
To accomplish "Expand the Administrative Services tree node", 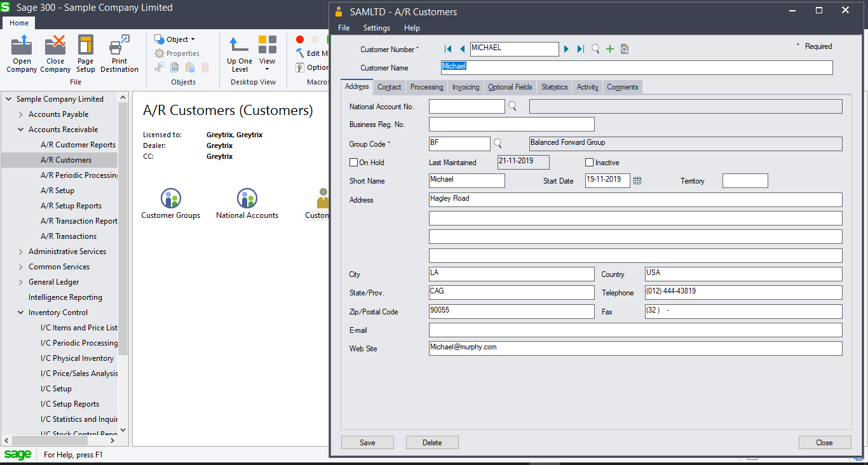I will point(21,252).
